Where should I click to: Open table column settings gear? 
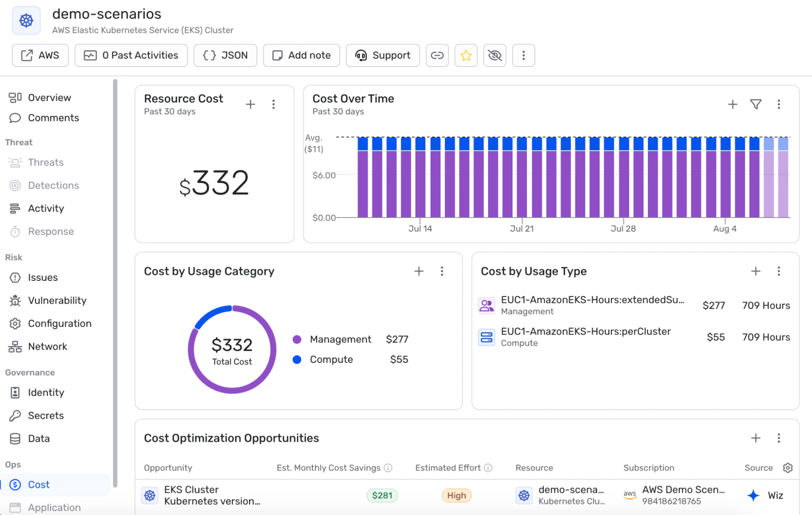coord(788,468)
